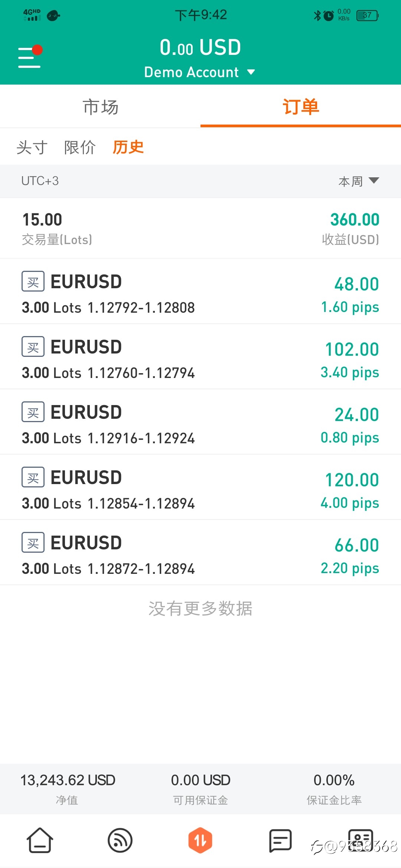
Task: Open the EURUSD order with 24.00 profit
Action: pos(200,422)
